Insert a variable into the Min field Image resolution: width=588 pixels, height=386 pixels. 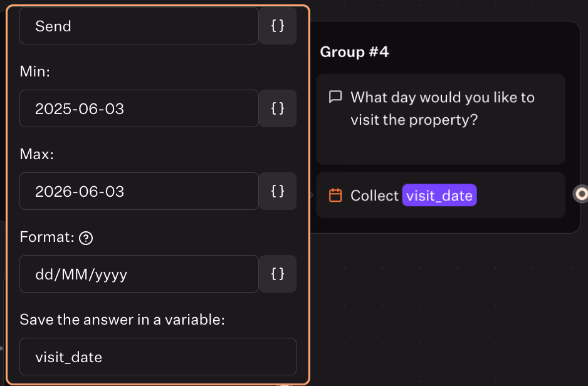point(278,108)
